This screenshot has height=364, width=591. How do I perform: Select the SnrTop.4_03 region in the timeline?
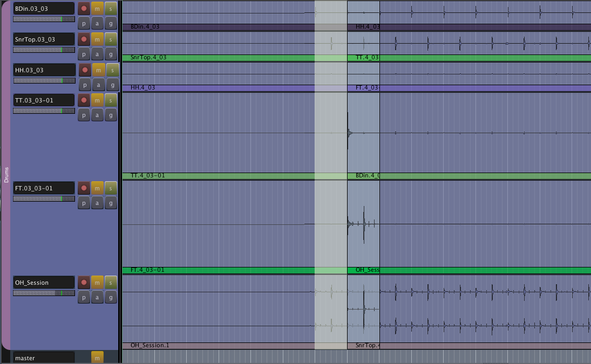point(216,58)
